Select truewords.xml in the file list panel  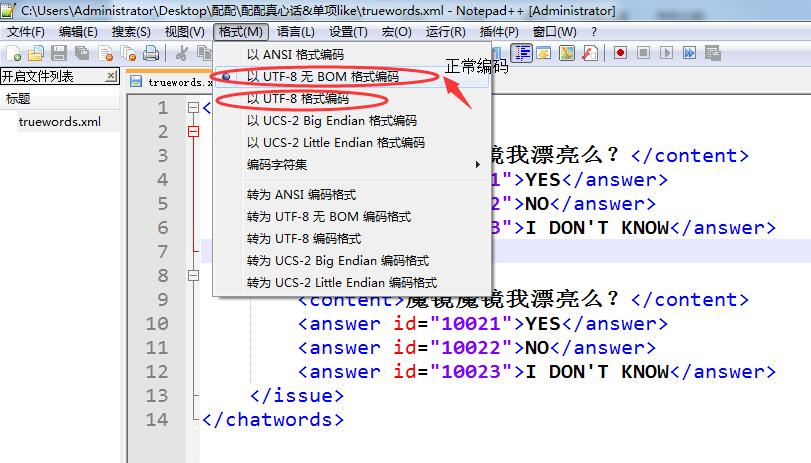tap(60, 122)
